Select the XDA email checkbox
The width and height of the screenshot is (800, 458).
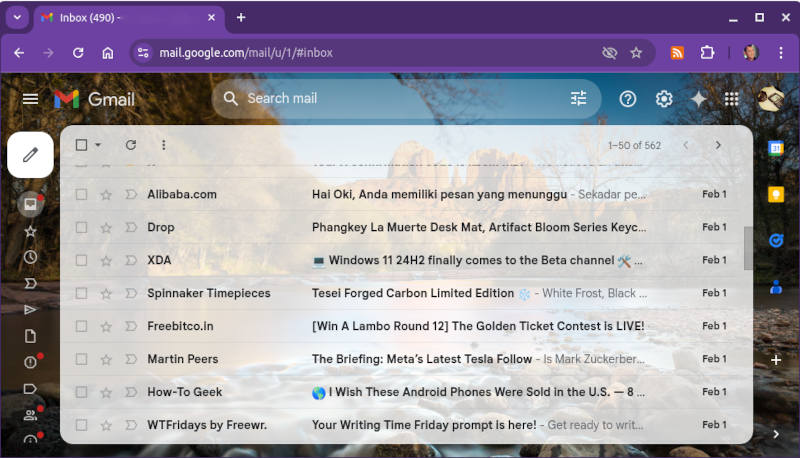(x=81, y=260)
